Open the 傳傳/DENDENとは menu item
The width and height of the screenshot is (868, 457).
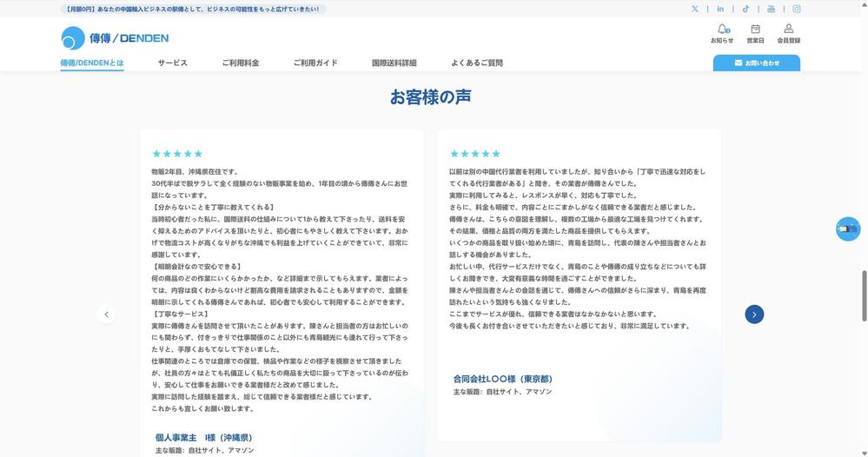92,63
